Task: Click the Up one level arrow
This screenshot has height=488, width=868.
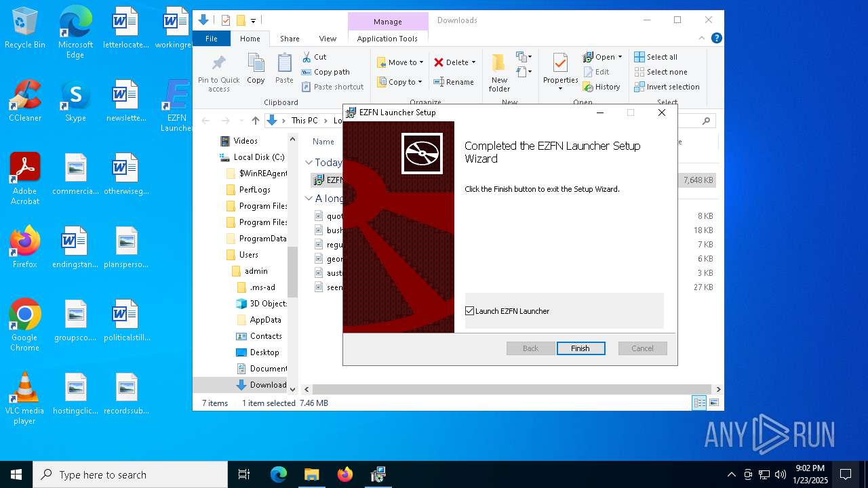Action: coord(255,121)
